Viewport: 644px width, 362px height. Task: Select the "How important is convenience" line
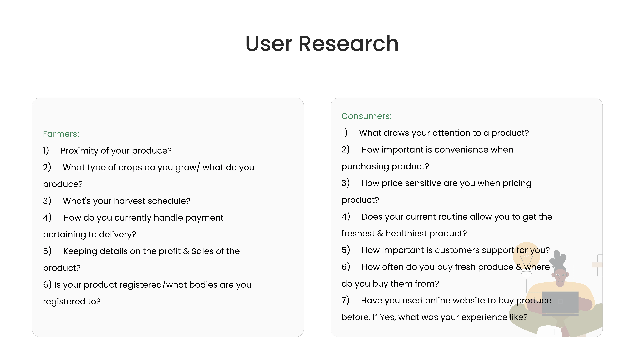(x=437, y=150)
